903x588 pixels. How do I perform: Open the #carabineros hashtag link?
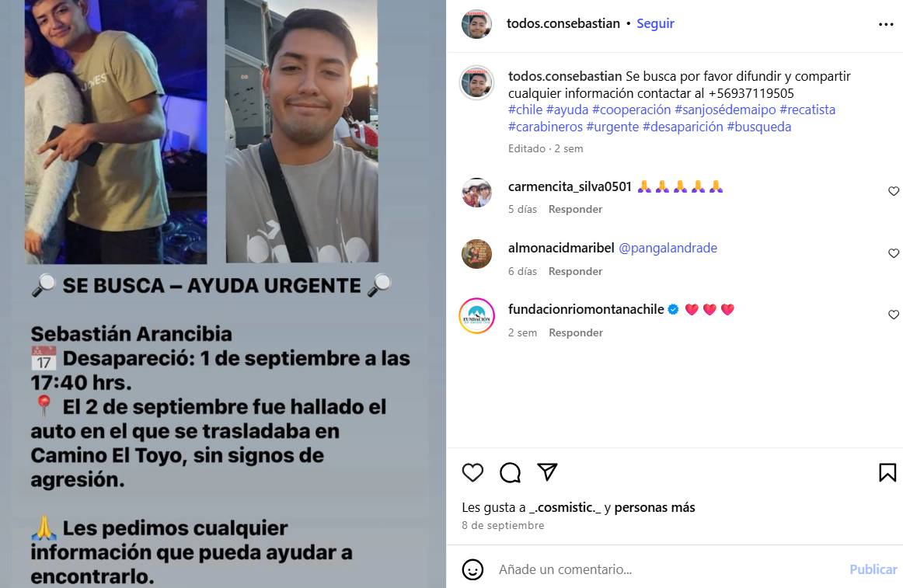pyautogui.click(x=545, y=127)
